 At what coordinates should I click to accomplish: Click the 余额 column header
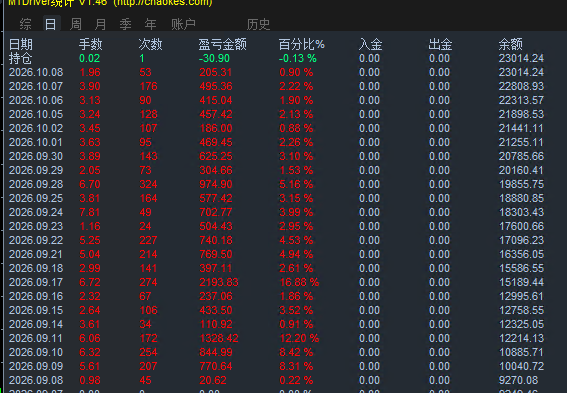(x=511, y=44)
